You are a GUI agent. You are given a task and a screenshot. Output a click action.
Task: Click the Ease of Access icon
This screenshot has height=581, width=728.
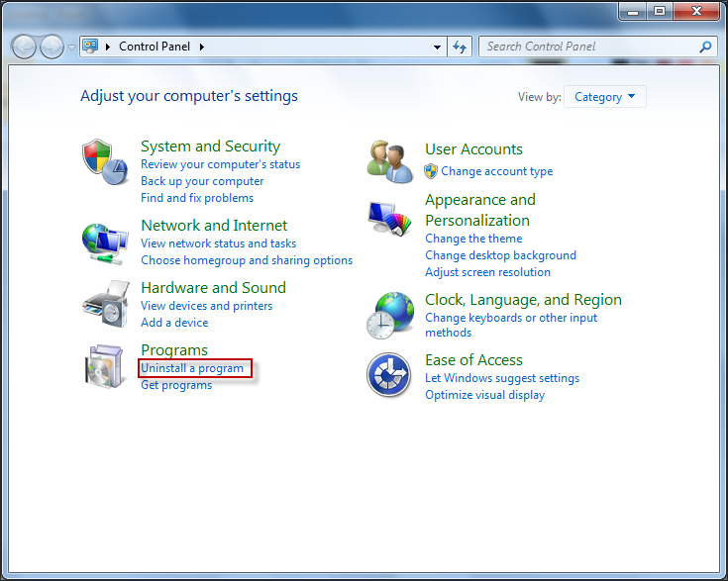tap(389, 376)
